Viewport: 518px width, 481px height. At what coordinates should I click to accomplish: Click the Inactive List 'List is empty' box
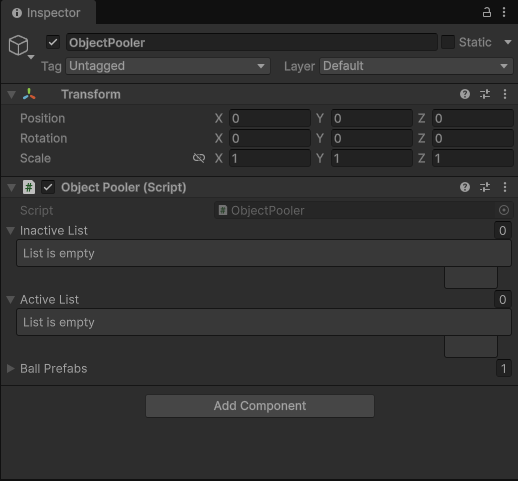[264, 253]
